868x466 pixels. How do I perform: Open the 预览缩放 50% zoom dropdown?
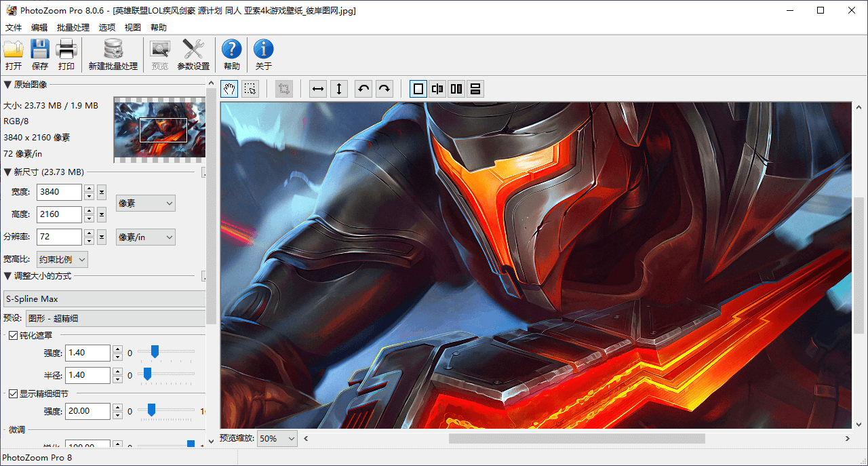click(277, 438)
